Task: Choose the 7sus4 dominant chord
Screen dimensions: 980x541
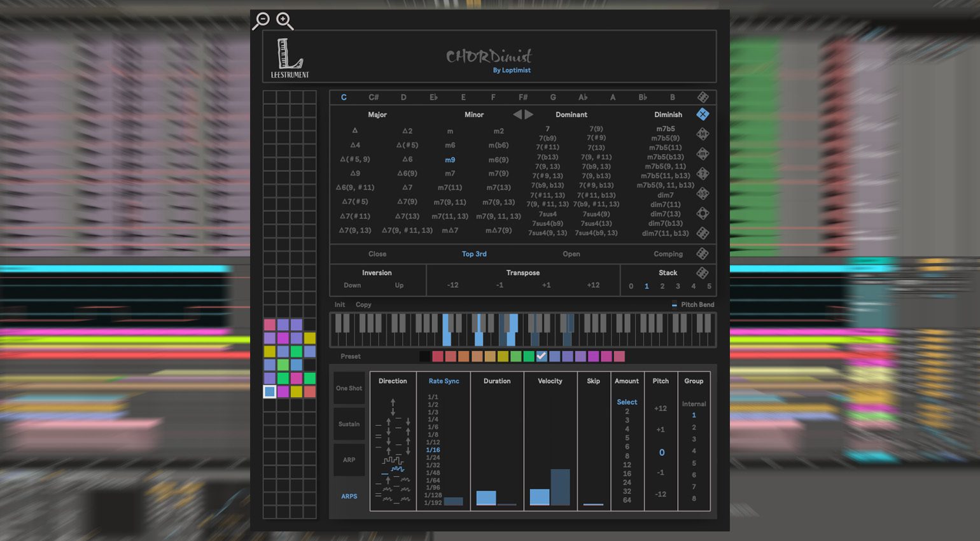Action: (x=547, y=214)
